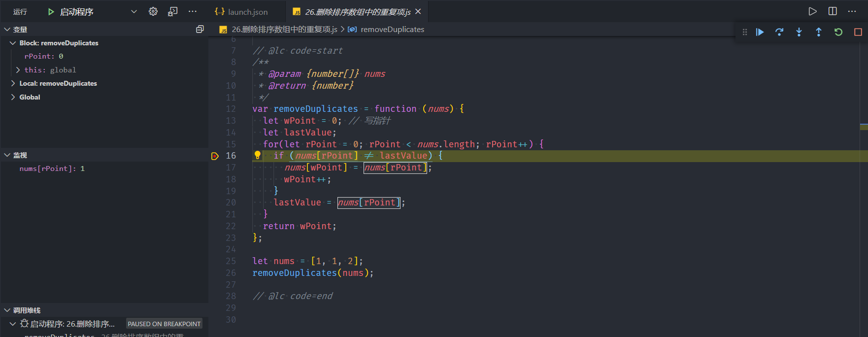The width and height of the screenshot is (868, 337).
Task: Click the removeDuplicates(nums) call on line 26
Action: pos(313,273)
